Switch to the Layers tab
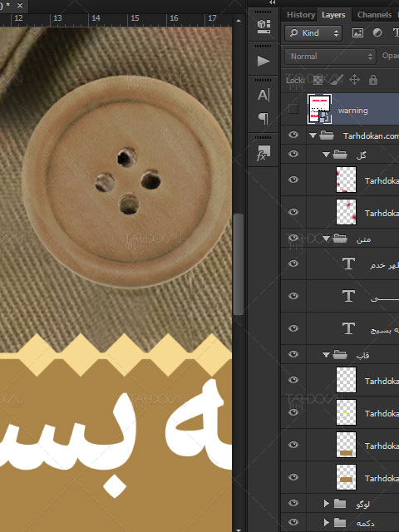The width and height of the screenshot is (399, 532). [333, 15]
